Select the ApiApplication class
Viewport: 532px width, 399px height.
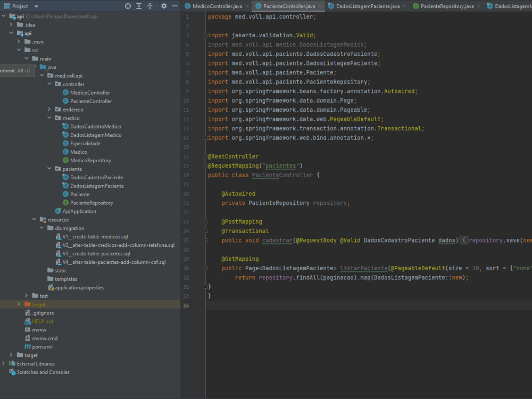(79, 211)
